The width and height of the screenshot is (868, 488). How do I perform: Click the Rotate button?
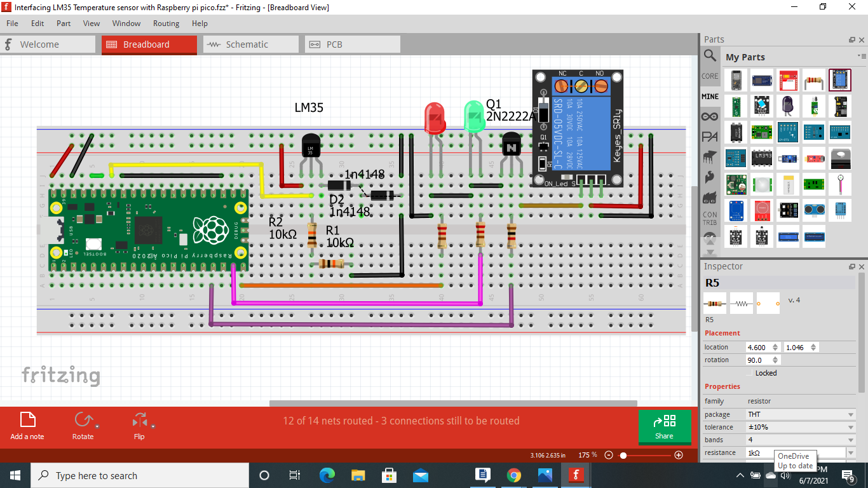click(85, 426)
